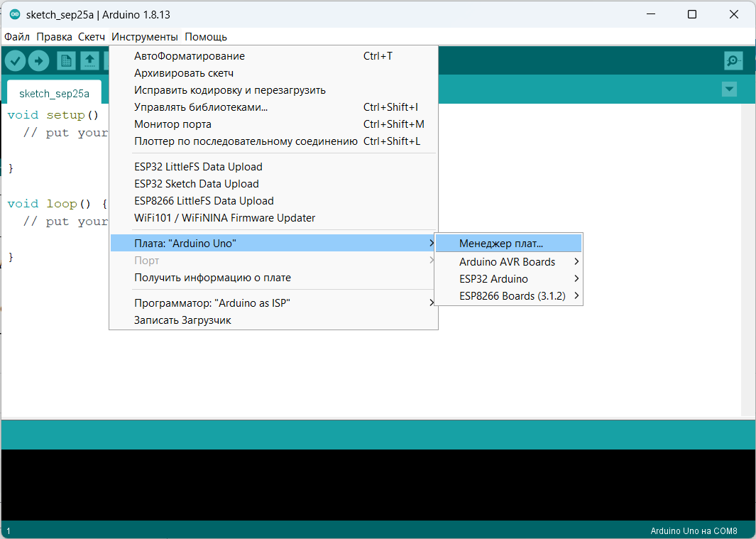This screenshot has width=756, height=539.
Task: Click the line number 1 in status bar
Action: pyautogui.click(x=9, y=530)
